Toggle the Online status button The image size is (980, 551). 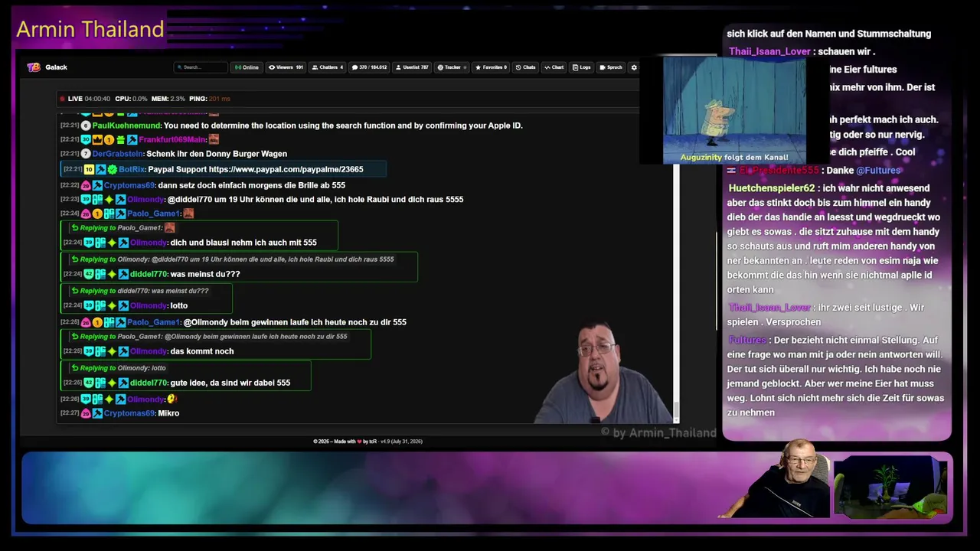247,67
